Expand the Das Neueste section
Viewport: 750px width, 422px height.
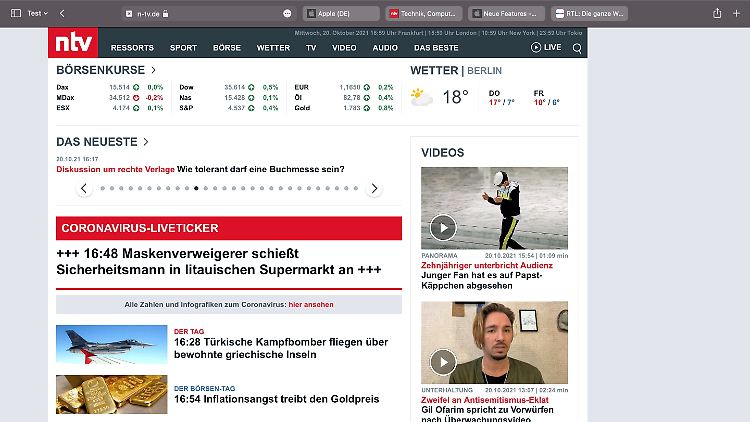[x=146, y=142]
